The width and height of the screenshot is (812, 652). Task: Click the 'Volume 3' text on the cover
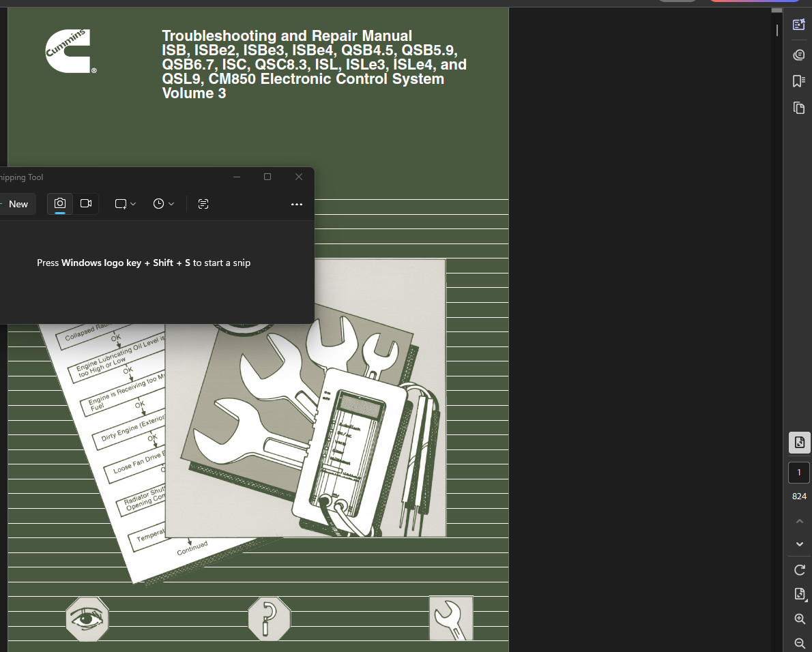click(x=194, y=93)
